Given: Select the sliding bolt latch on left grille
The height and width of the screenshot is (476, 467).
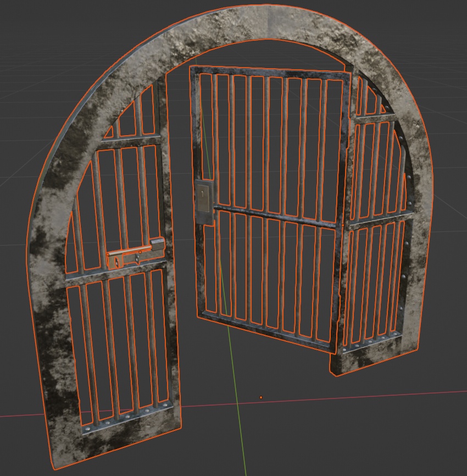Looking at the screenshot, I should 136,254.
